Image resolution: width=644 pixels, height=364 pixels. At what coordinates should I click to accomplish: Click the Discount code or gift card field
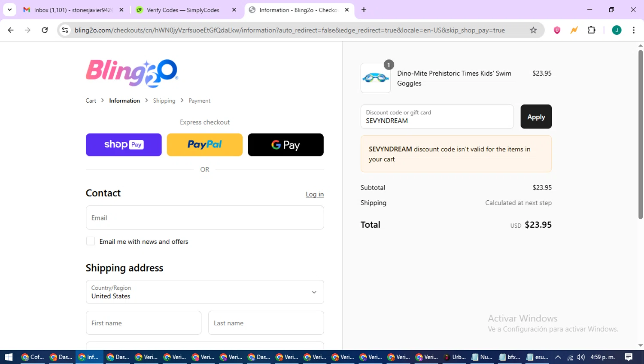point(437,116)
